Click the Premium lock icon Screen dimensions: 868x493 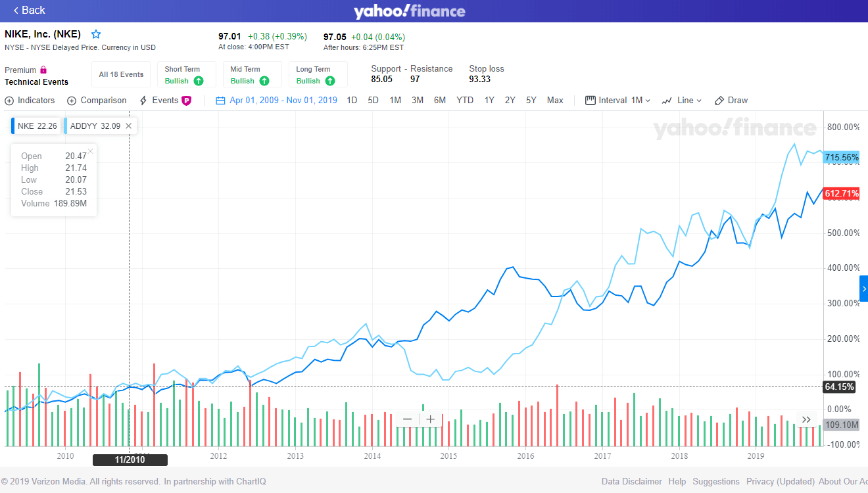[43, 70]
